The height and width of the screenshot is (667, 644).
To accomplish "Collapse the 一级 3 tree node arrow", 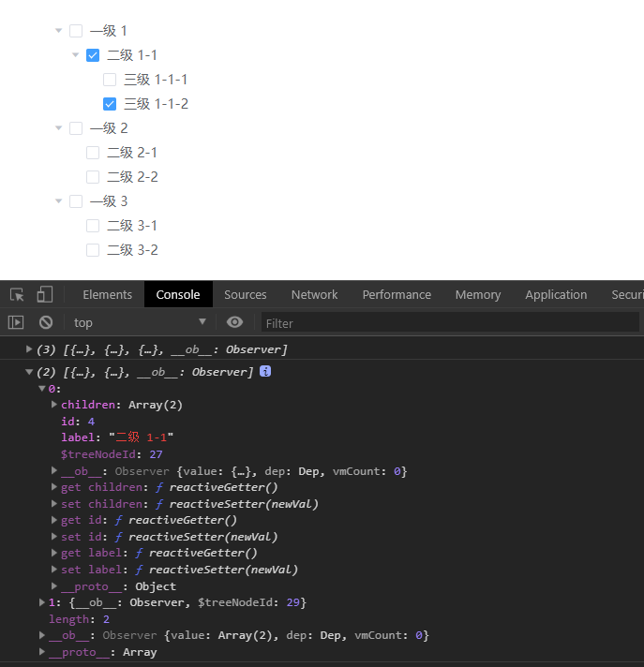I will 59,200.
